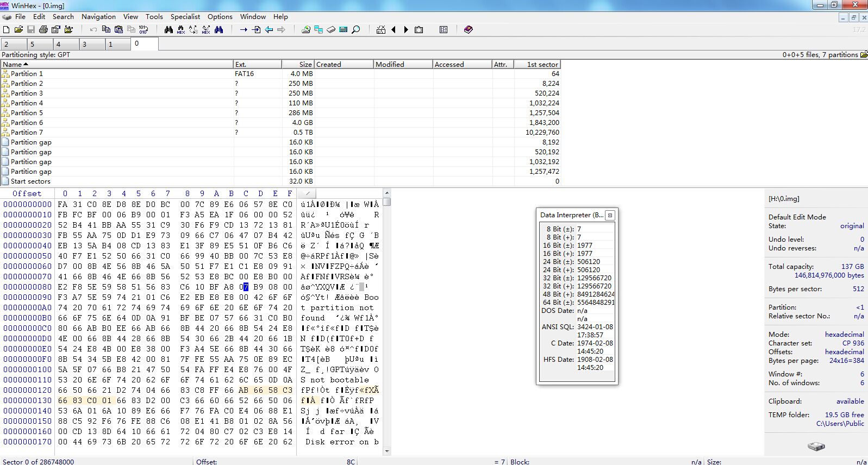Open the Search menu
The image size is (868, 465).
(x=63, y=17)
